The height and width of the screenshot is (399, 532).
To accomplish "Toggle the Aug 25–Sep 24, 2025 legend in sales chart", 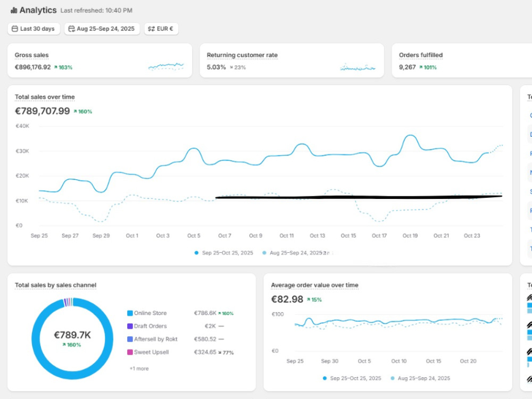I will point(293,253).
